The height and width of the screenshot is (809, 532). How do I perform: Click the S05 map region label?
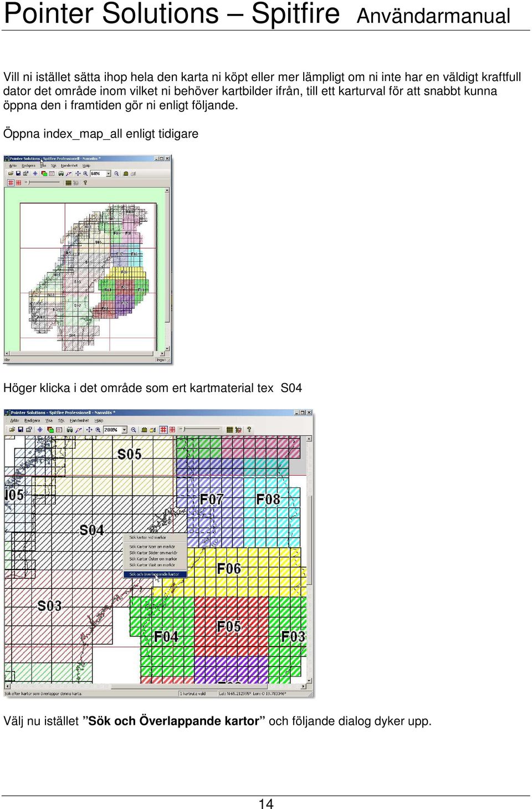(130, 454)
